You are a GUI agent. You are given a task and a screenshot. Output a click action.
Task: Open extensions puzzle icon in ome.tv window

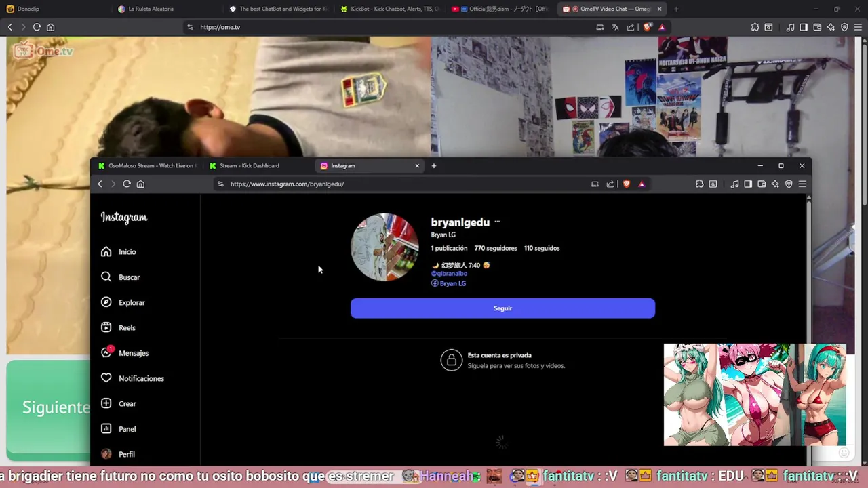click(x=755, y=27)
